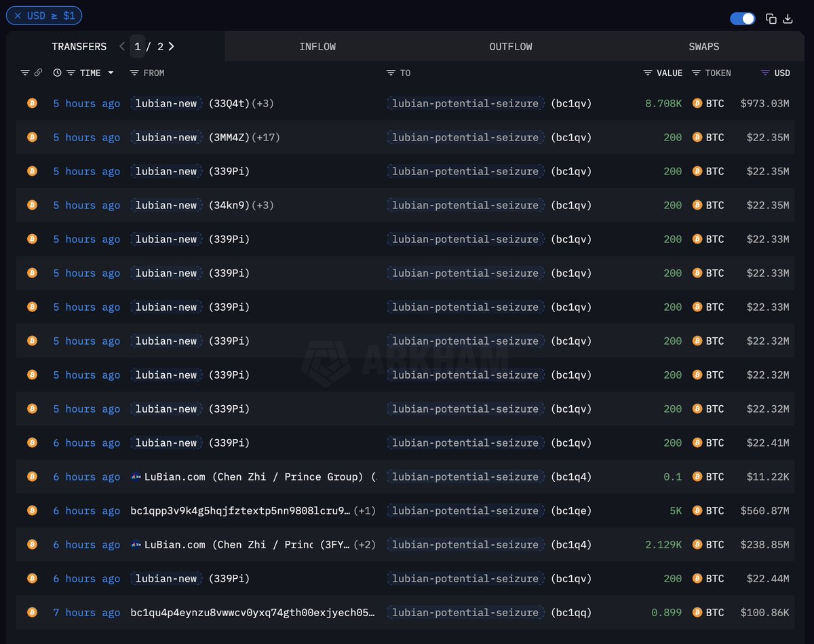Go to previous transfers page using left chevron
Viewport: 814px width, 644px height.
pos(122,46)
